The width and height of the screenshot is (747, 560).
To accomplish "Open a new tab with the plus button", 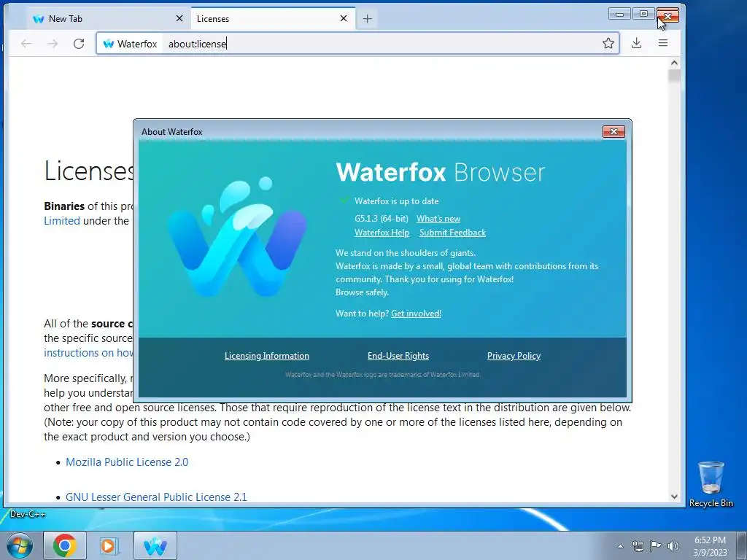I will click(x=368, y=19).
